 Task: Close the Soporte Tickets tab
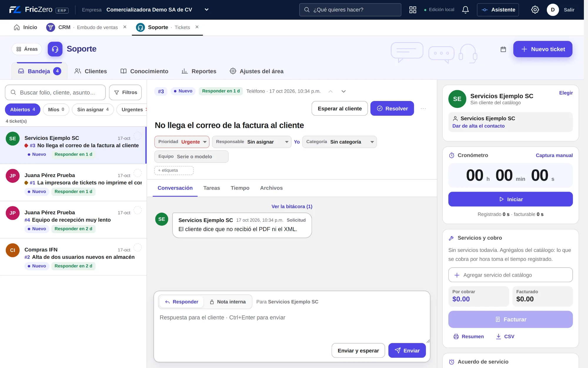coord(197,27)
